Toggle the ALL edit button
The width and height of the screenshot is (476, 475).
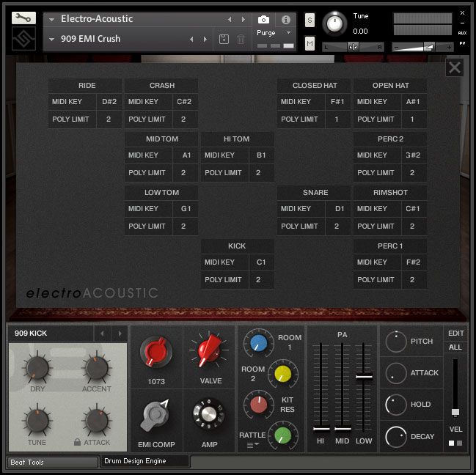coord(455,347)
